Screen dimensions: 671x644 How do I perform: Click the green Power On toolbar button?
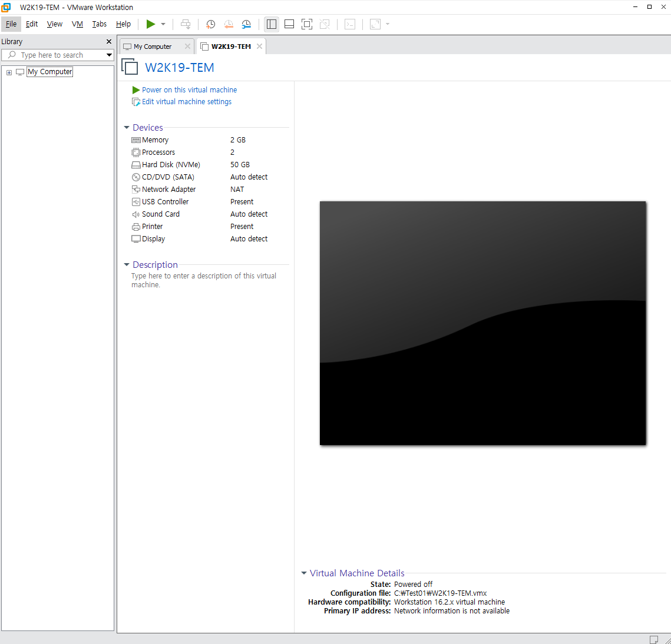tap(151, 24)
